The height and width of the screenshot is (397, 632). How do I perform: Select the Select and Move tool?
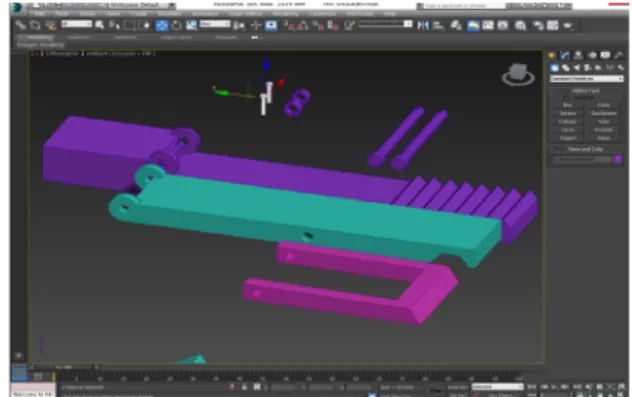point(162,25)
